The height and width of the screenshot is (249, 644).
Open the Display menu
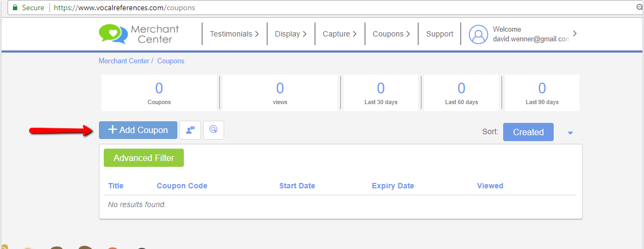tap(291, 34)
